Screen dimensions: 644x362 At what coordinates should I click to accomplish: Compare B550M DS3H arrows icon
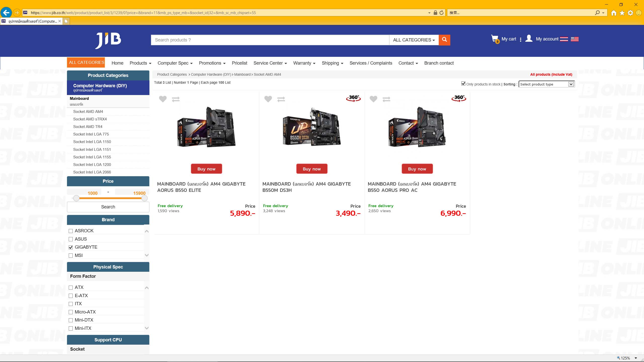click(x=281, y=99)
